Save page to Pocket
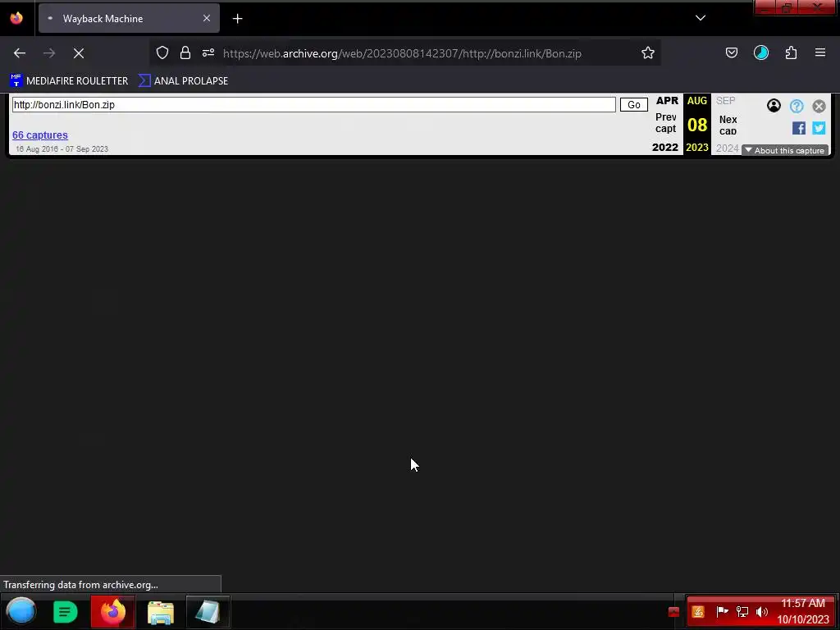Image resolution: width=840 pixels, height=630 pixels. point(731,52)
